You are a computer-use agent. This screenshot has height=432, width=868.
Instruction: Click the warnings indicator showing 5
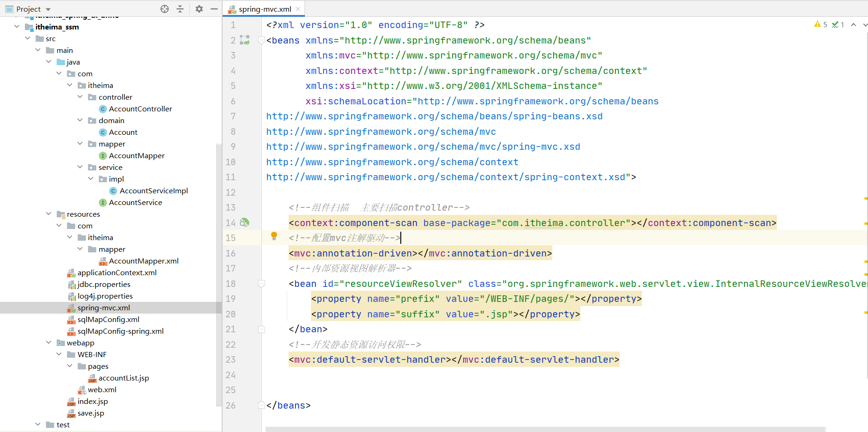point(820,24)
